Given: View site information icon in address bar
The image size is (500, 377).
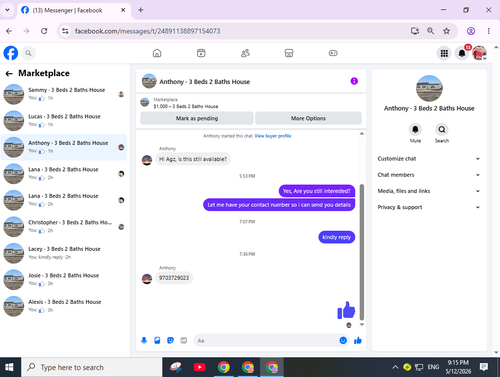Looking at the screenshot, I should [x=65, y=31].
